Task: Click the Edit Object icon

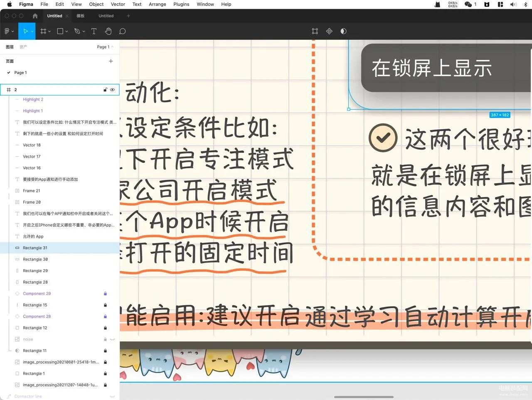Action: point(315,31)
